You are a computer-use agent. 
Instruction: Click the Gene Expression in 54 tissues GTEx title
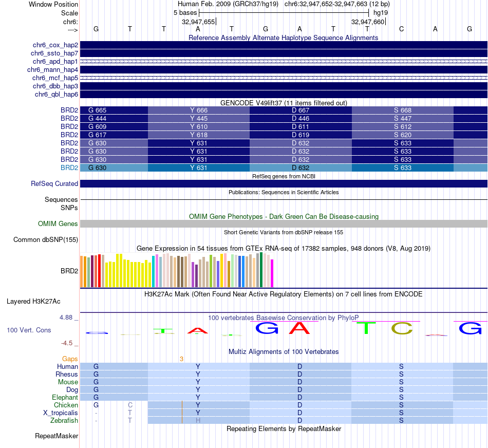(284, 249)
